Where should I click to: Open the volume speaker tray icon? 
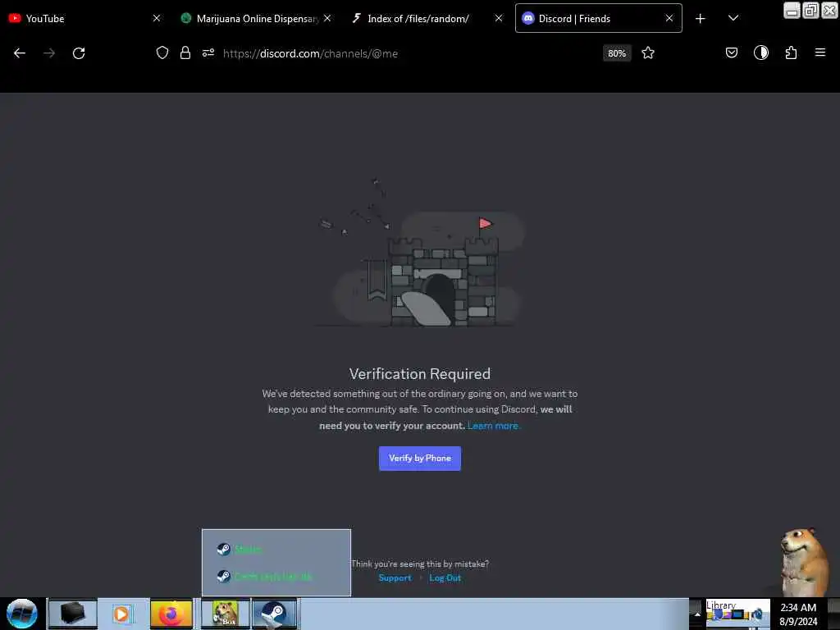[759, 615]
